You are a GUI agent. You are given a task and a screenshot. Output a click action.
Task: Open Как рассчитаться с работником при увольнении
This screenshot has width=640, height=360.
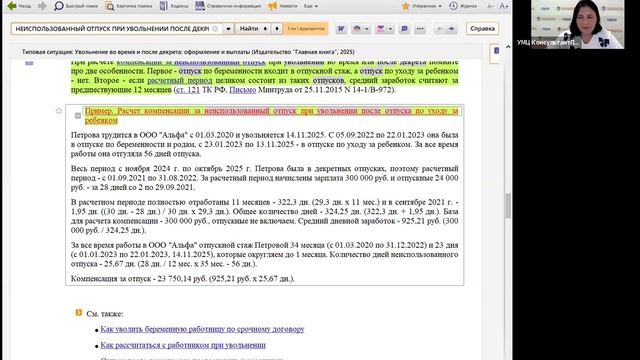183,345
